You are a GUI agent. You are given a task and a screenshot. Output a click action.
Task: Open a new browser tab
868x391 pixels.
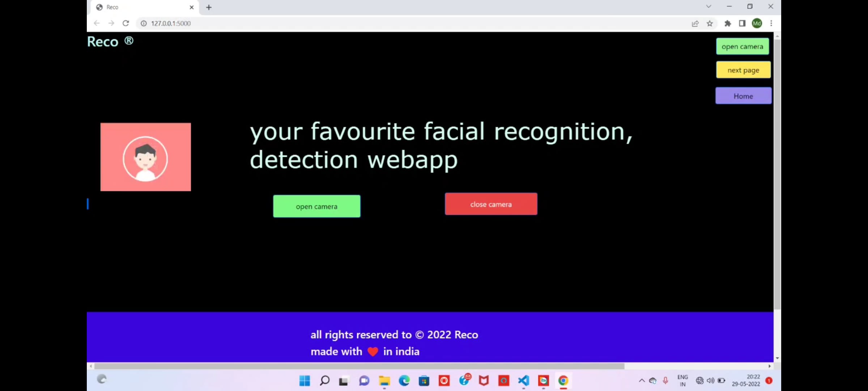(x=209, y=7)
